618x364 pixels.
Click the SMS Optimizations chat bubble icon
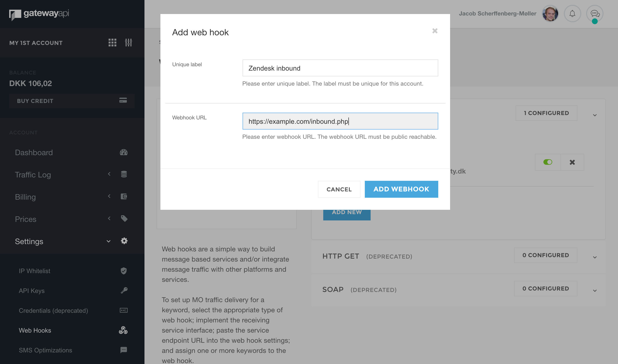(x=123, y=350)
